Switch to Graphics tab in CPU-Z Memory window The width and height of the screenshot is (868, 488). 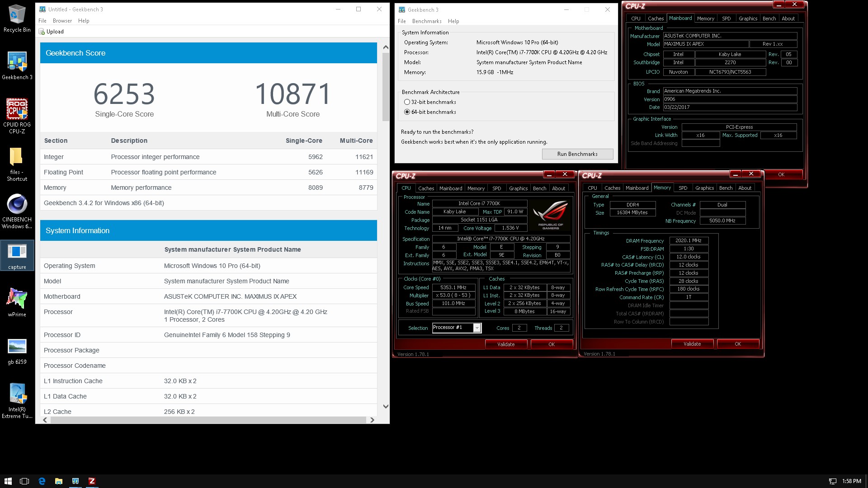[704, 188]
